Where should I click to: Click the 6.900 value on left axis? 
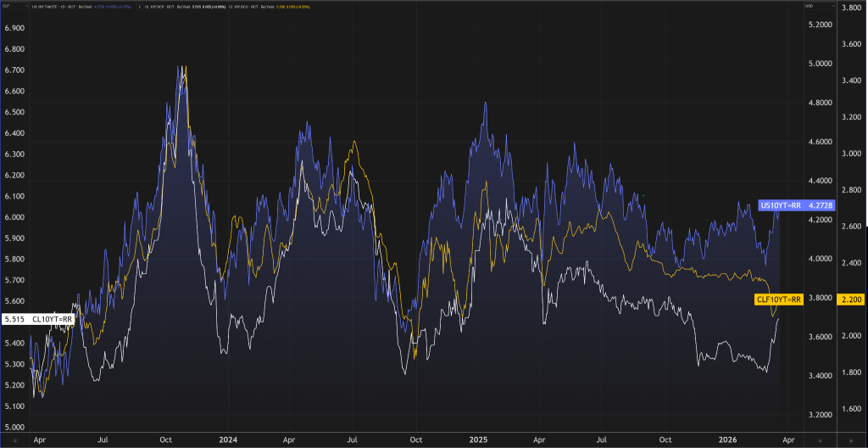pos(14,28)
